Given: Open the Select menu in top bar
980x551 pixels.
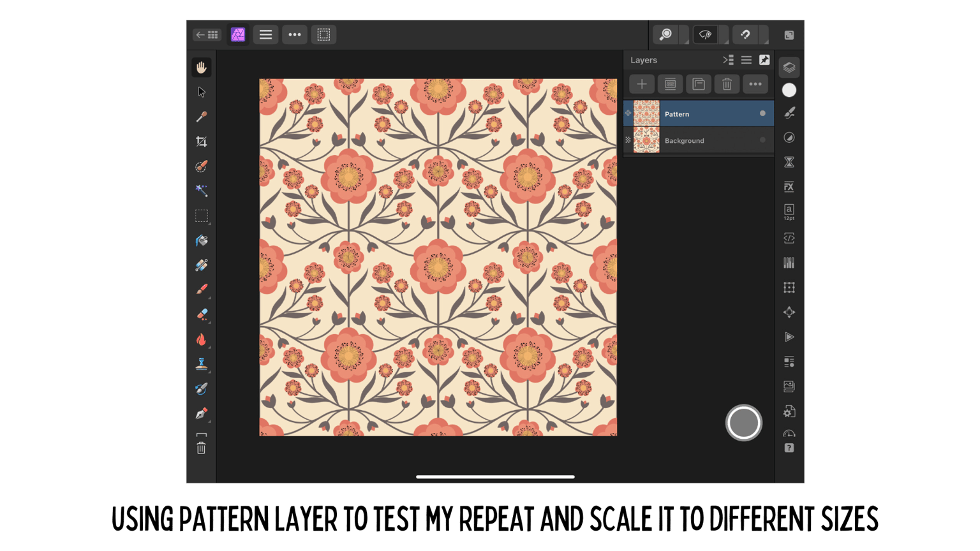Looking at the screenshot, I should (x=323, y=34).
